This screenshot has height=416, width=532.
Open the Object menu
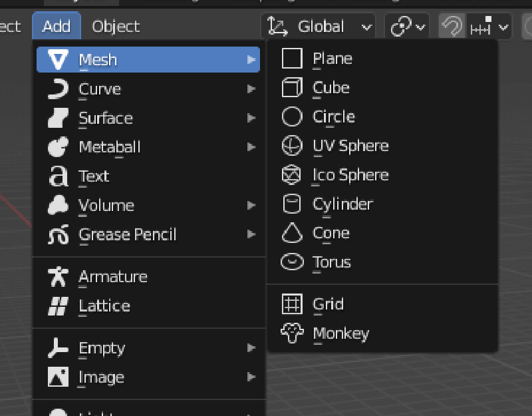[x=116, y=27]
